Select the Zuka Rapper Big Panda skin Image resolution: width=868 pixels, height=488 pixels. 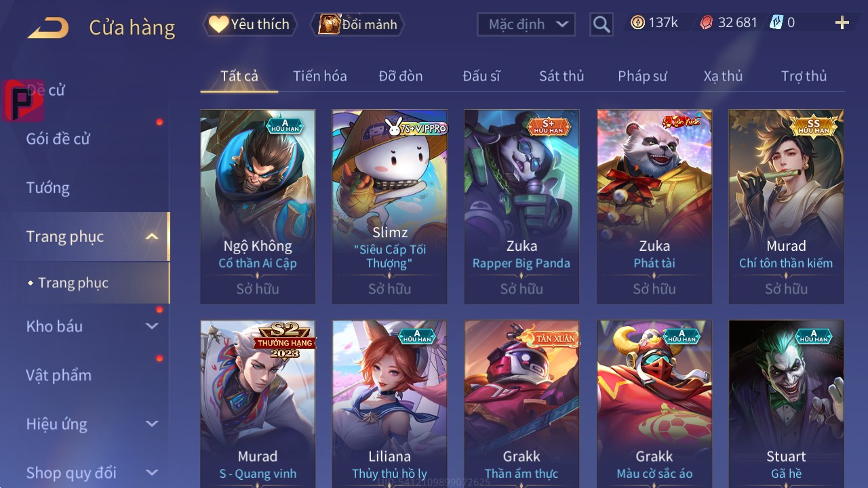pyautogui.click(x=521, y=206)
